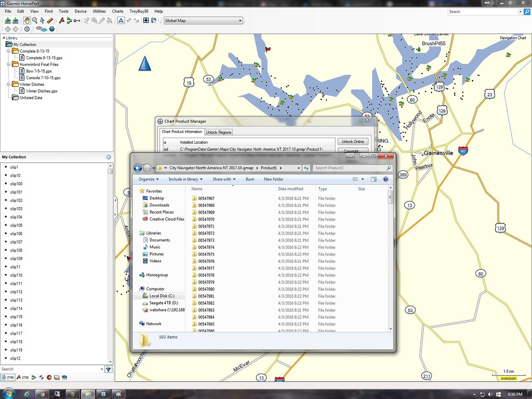Image resolution: width=532 pixels, height=399 pixels.
Task: Collapse the Library tree arrow
Action: click(4, 38)
